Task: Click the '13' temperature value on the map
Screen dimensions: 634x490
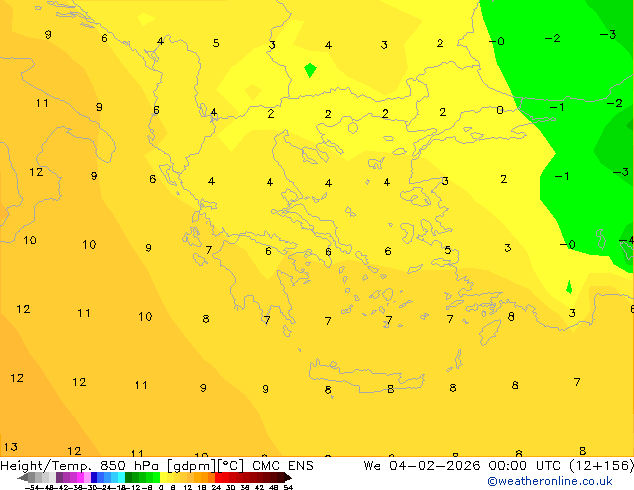Action: click(11, 447)
